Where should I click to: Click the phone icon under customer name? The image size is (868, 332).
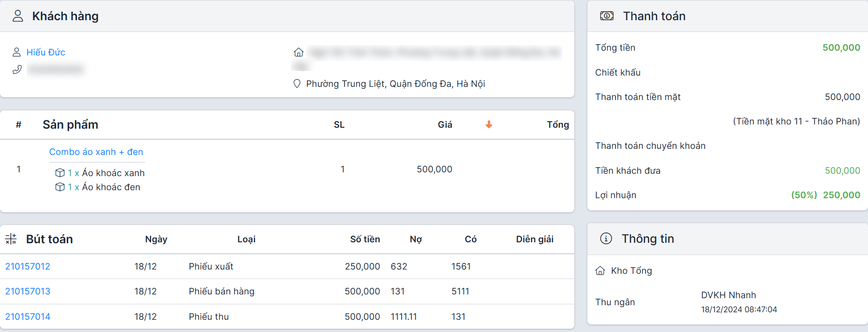click(17, 69)
